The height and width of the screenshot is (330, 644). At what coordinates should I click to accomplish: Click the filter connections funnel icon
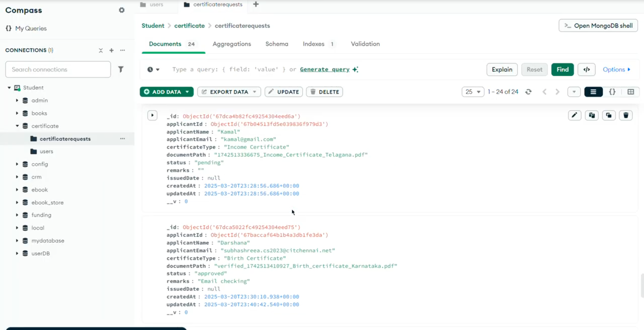pyautogui.click(x=121, y=69)
